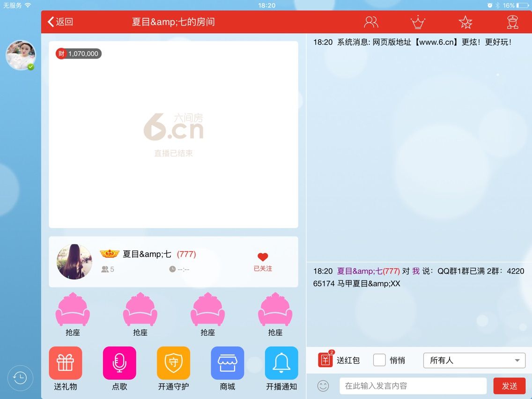Screen dimensions: 532x399
Task: Enable 开播通知 bell notification icon
Action: click(x=281, y=363)
